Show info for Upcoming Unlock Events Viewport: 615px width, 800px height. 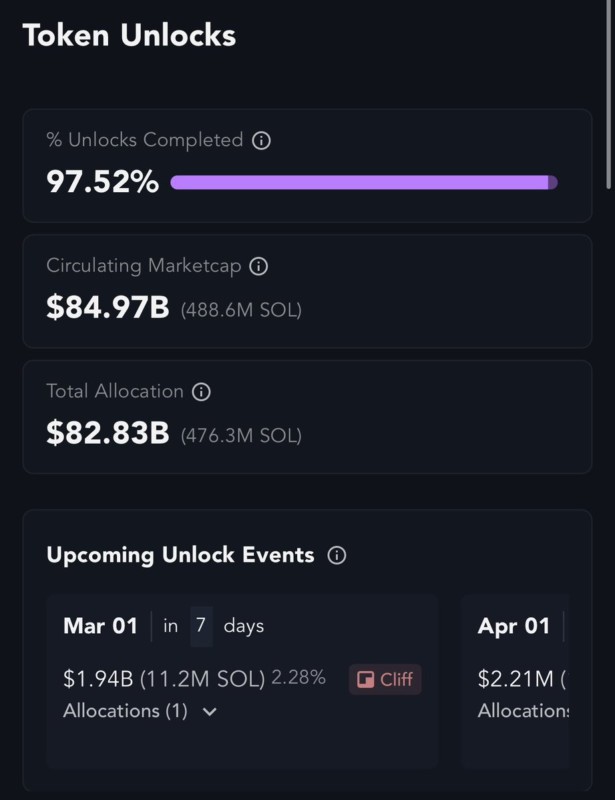tap(337, 556)
